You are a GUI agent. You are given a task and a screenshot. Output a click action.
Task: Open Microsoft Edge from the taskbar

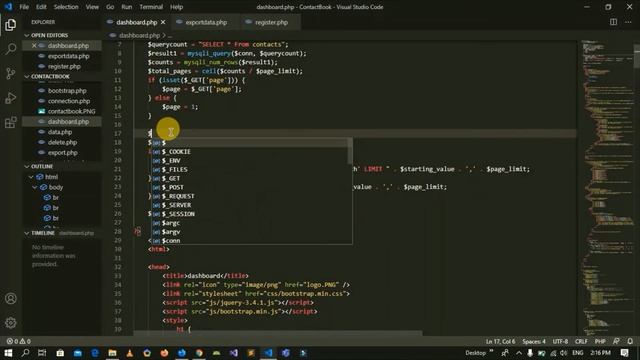coord(95,353)
